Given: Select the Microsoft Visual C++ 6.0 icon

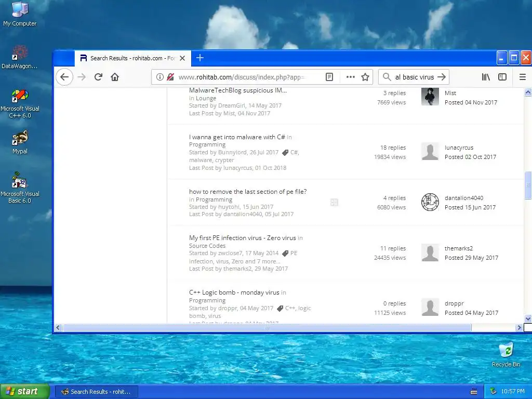Looking at the screenshot, I should 20,104.
